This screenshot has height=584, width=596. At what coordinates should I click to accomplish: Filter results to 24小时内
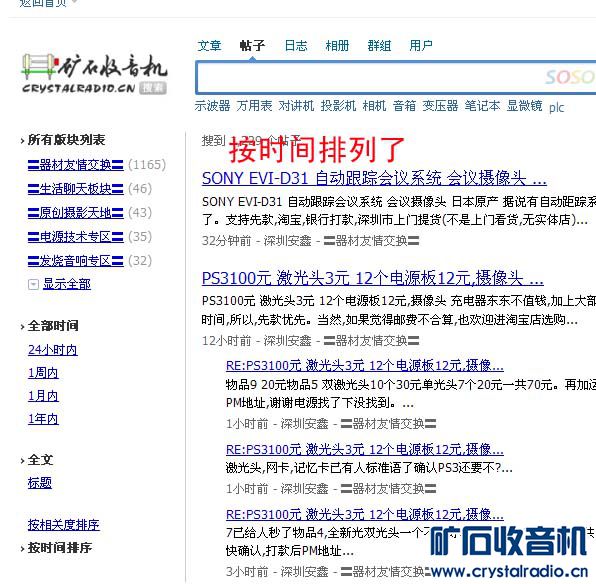pos(53,350)
